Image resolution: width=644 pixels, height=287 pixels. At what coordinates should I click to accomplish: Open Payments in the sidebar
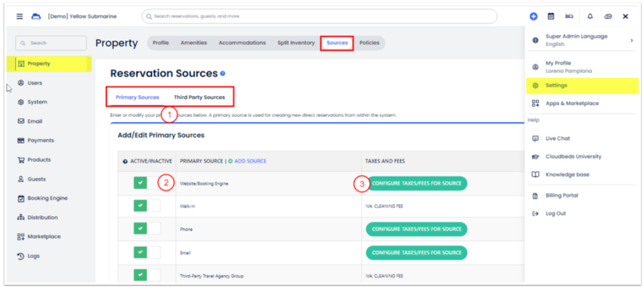tap(40, 141)
